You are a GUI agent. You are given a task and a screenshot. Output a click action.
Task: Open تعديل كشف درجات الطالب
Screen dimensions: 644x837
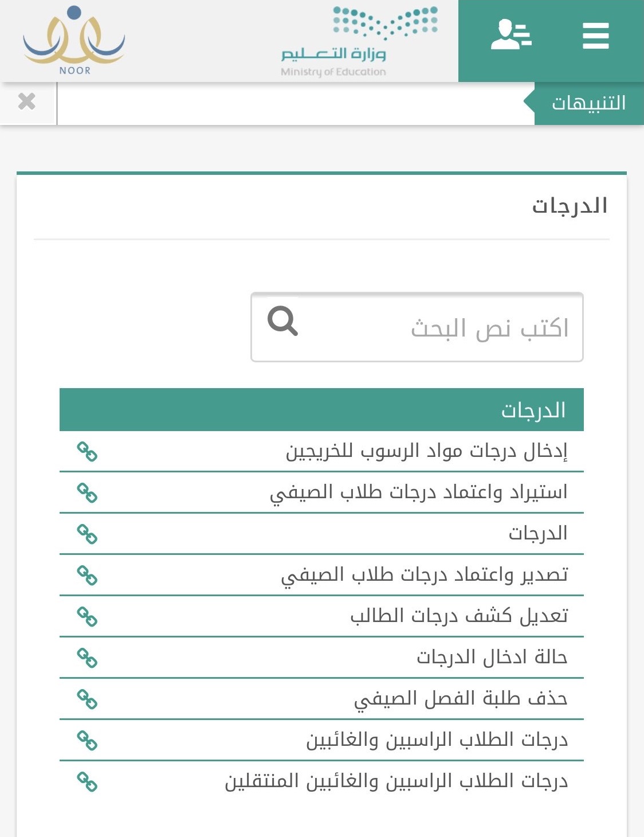(x=459, y=616)
